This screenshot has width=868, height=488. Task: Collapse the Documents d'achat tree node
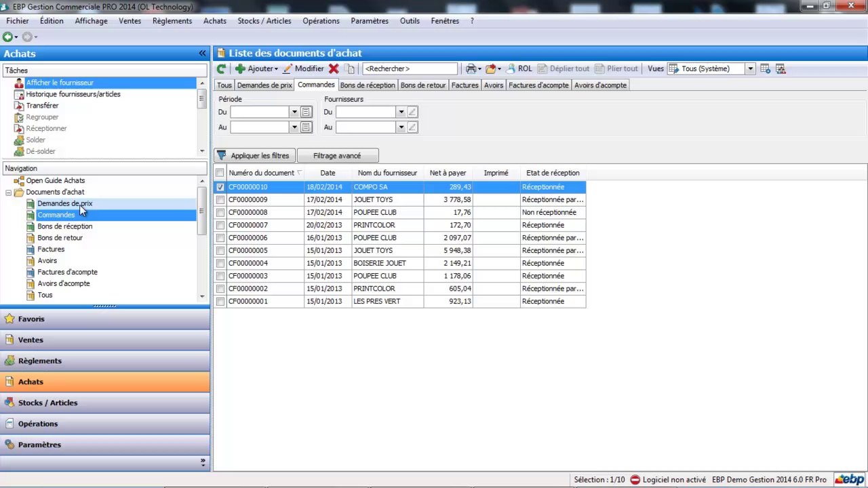[x=8, y=192]
